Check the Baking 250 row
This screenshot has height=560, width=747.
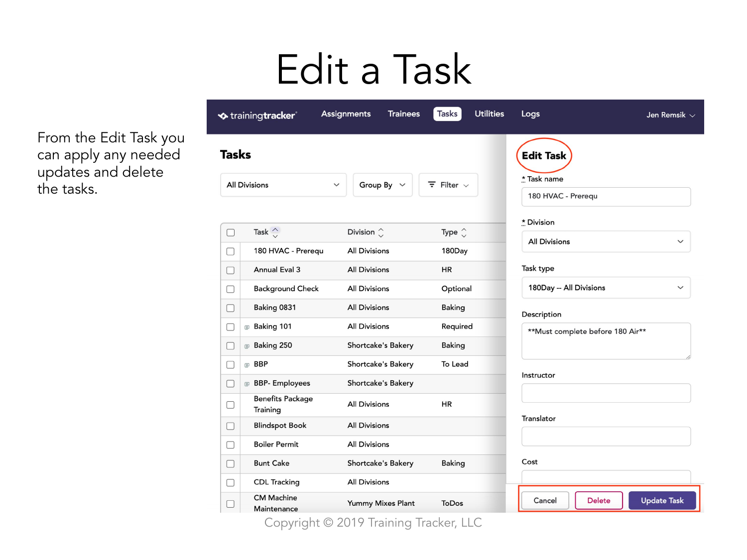click(x=231, y=346)
